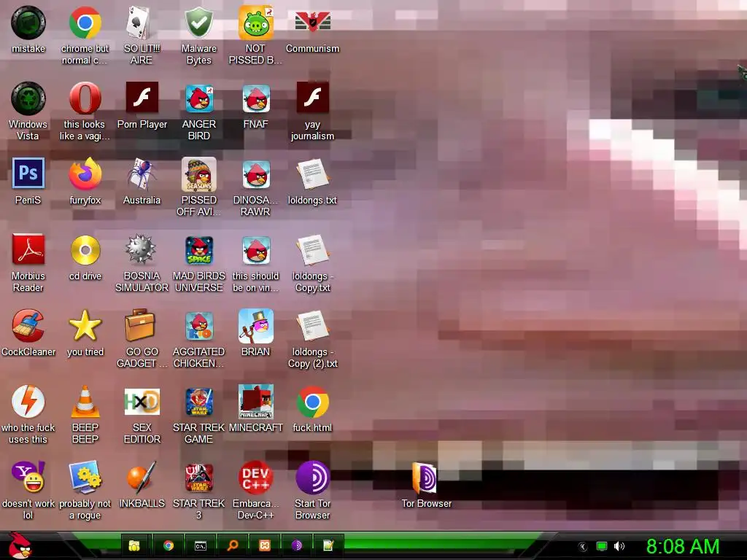This screenshot has width=747, height=560.
Task: Launch the Photoshop 'Ps' desktop icon
Action: (x=28, y=174)
